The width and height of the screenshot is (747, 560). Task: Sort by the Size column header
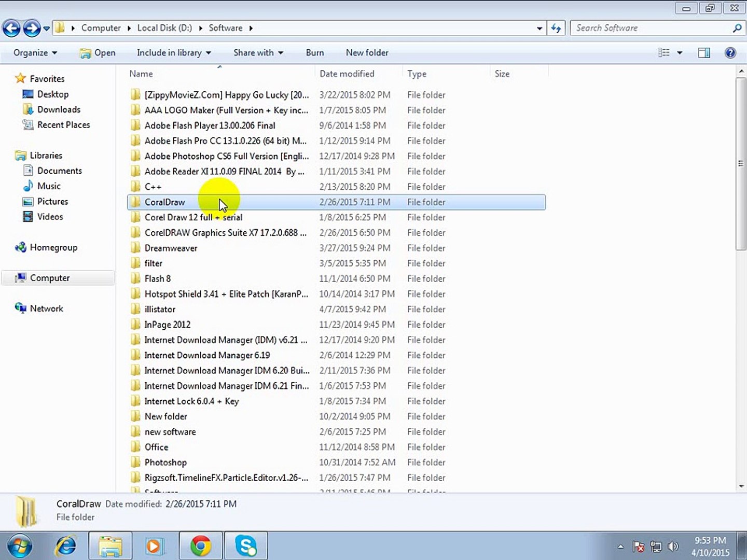pyautogui.click(x=518, y=74)
